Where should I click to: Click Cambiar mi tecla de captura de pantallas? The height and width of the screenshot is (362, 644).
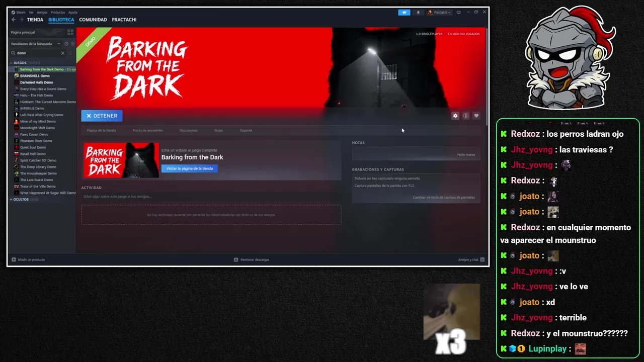[444, 197]
